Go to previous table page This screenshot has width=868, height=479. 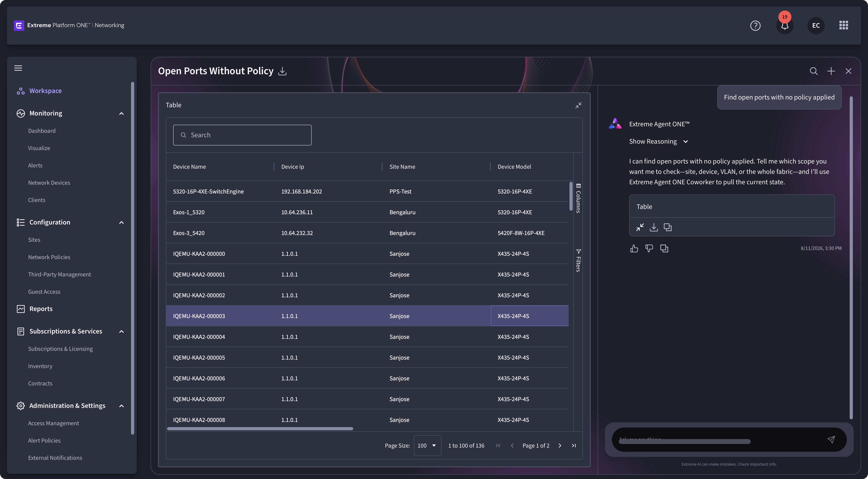512,446
